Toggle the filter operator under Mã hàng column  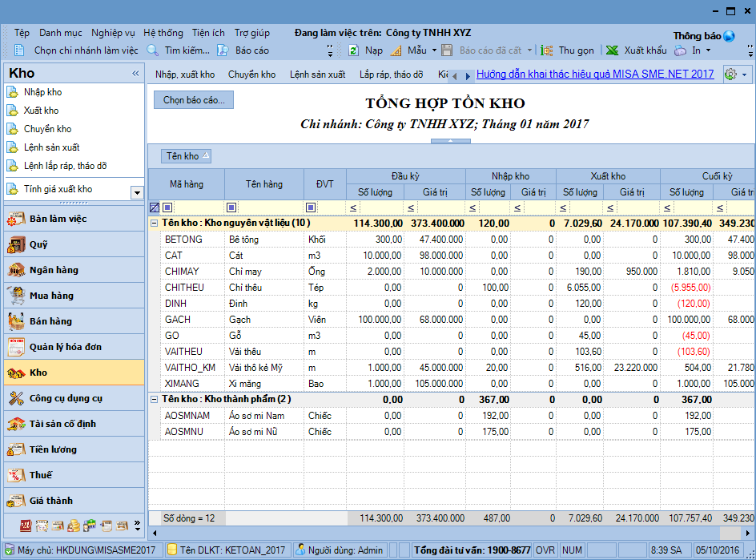tap(167, 207)
